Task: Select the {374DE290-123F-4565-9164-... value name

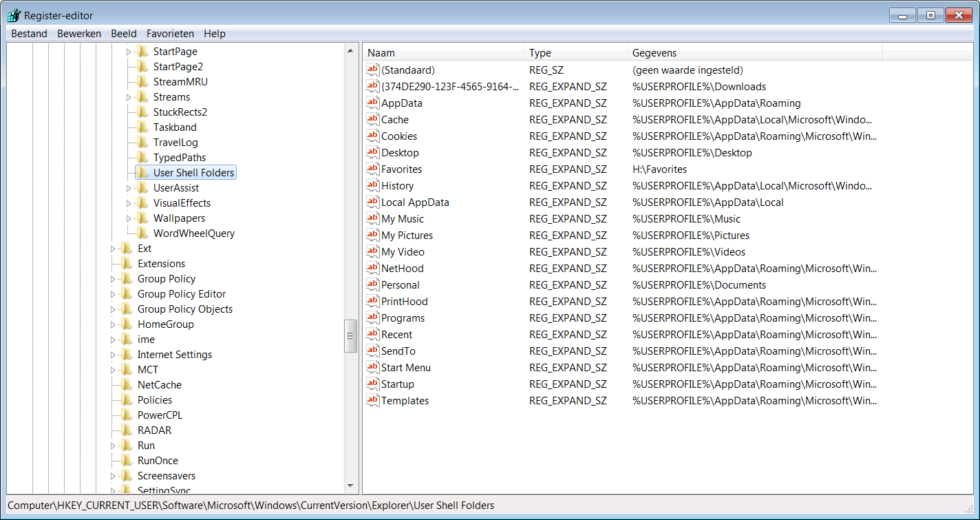Action: point(450,86)
